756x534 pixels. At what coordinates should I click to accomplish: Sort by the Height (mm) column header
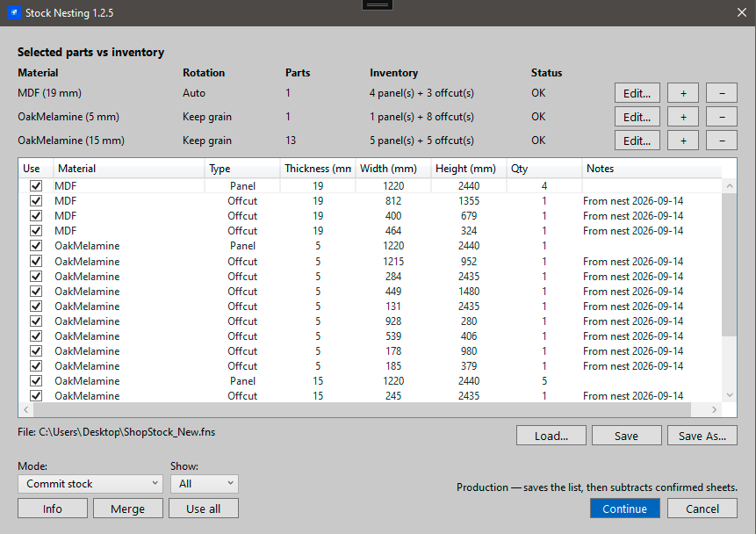[x=469, y=169]
